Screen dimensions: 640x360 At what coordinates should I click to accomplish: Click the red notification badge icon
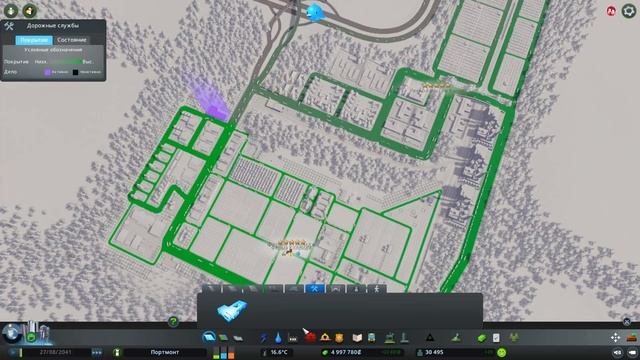(x=611, y=11)
